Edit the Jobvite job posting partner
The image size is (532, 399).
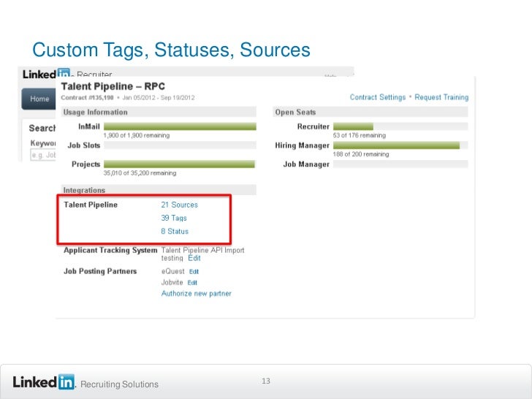[192, 283]
